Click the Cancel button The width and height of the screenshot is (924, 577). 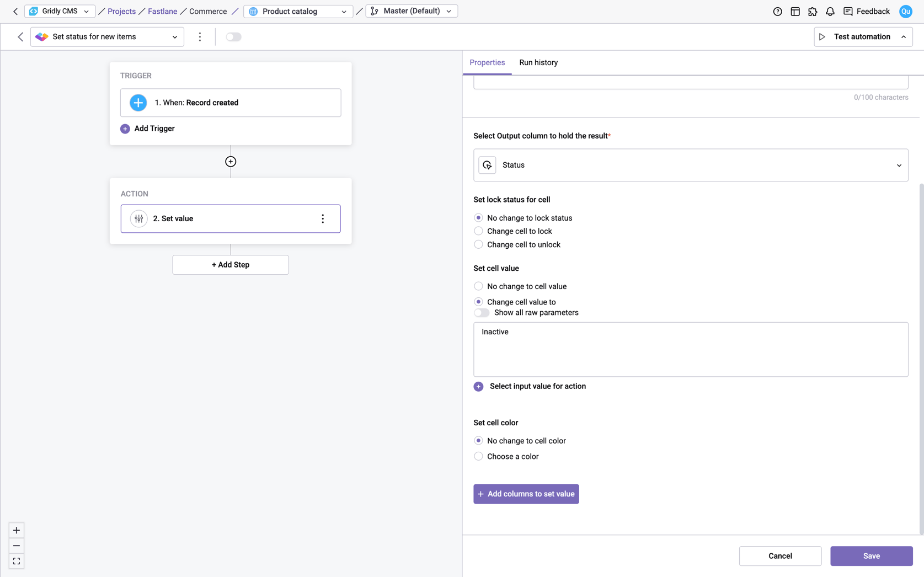(780, 556)
